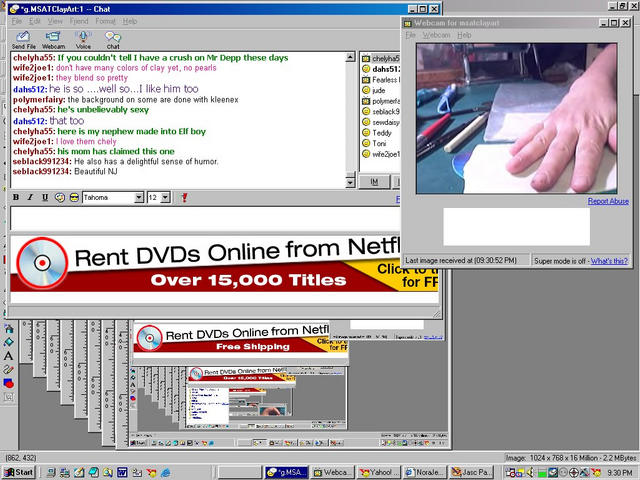Launch Yahoo Messenger from Quick Launch
Viewport: 640px width, 480px height.
coord(151,473)
